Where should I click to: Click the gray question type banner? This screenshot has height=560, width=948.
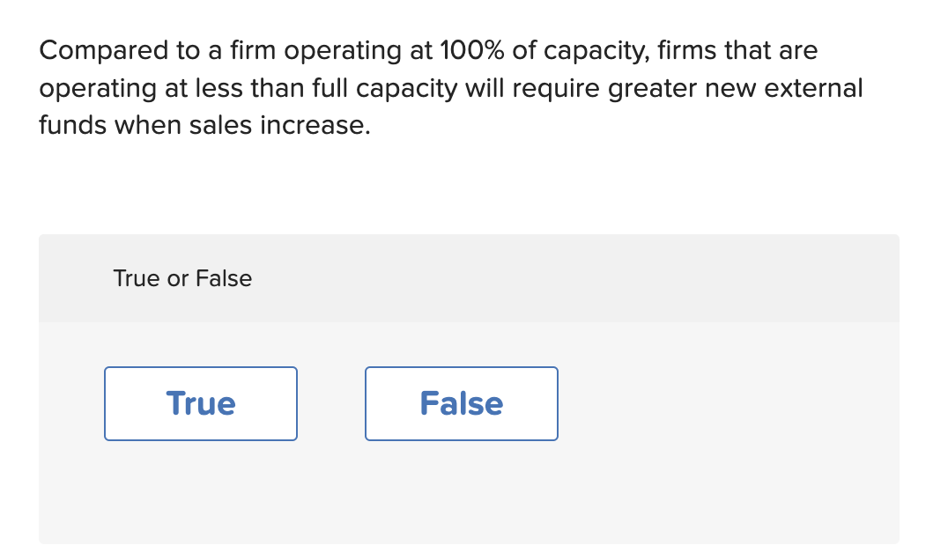617,277
